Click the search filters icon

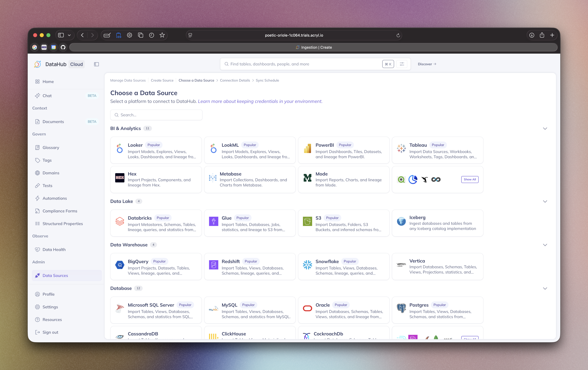[x=402, y=64]
